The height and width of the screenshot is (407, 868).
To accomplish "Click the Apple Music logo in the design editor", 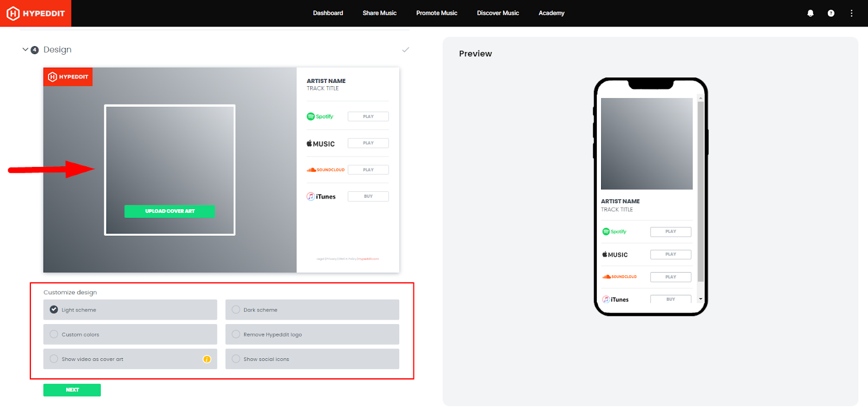I will [321, 144].
